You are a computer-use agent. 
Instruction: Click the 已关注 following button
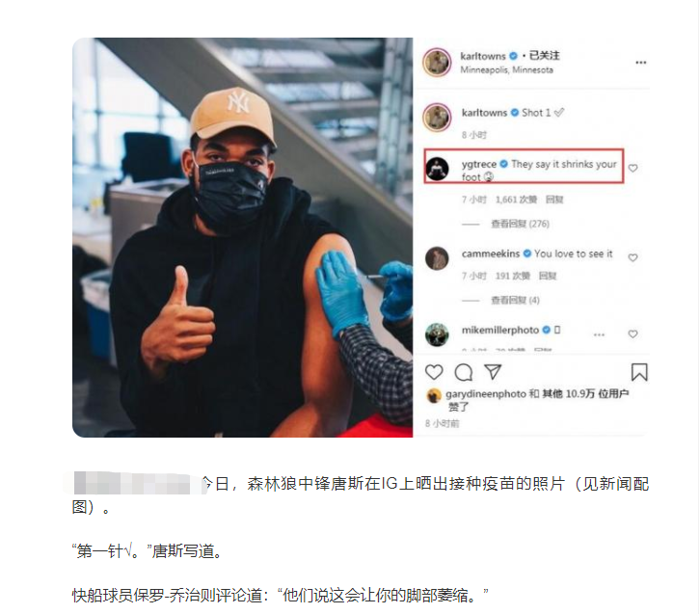[x=544, y=56]
